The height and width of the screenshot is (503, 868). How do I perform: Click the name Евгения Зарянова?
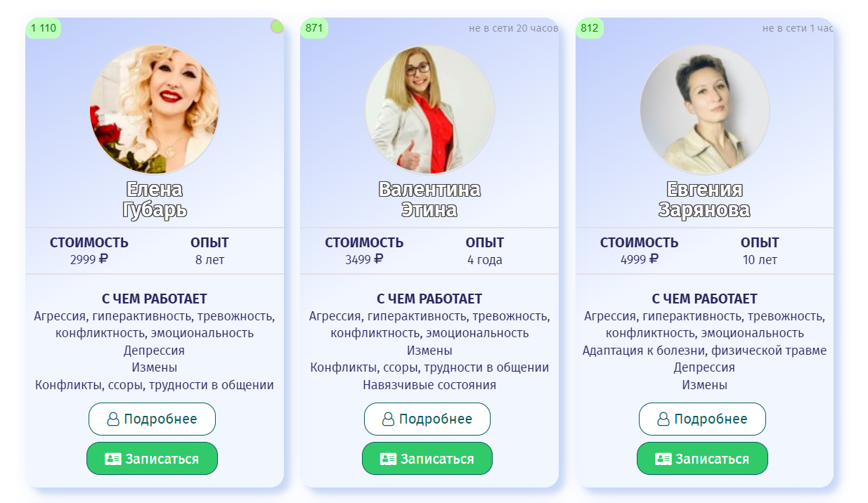pos(705,200)
